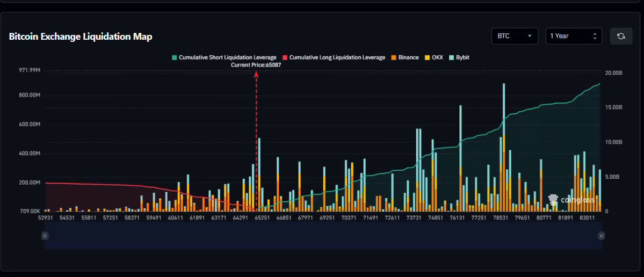
Task: Click the data zoom range bar below chart
Action: pos(323,236)
